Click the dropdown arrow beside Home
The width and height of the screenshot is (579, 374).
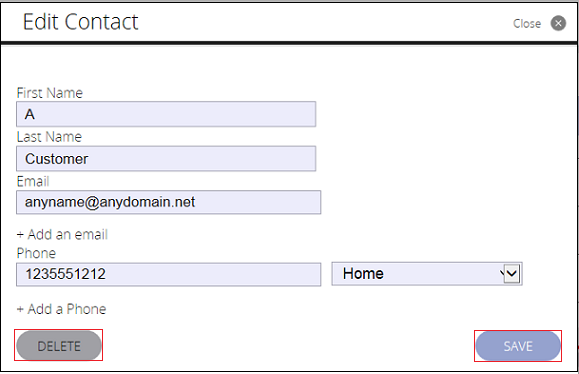tap(512, 274)
